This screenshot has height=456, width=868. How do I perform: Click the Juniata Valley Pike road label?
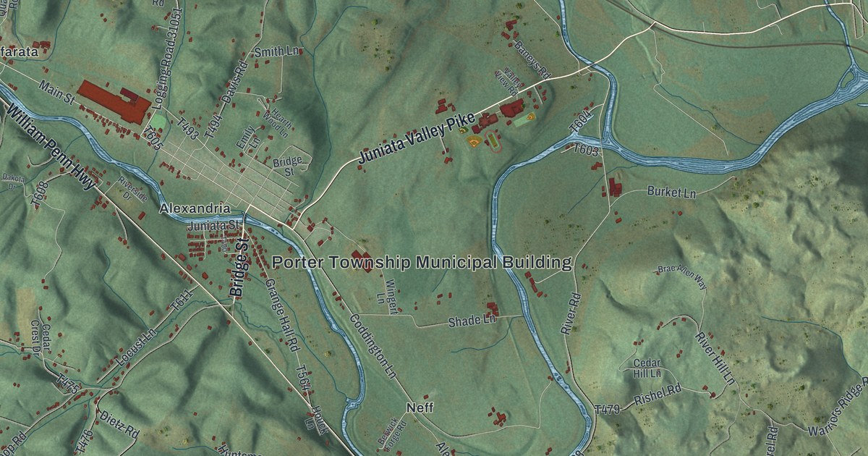point(416,138)
